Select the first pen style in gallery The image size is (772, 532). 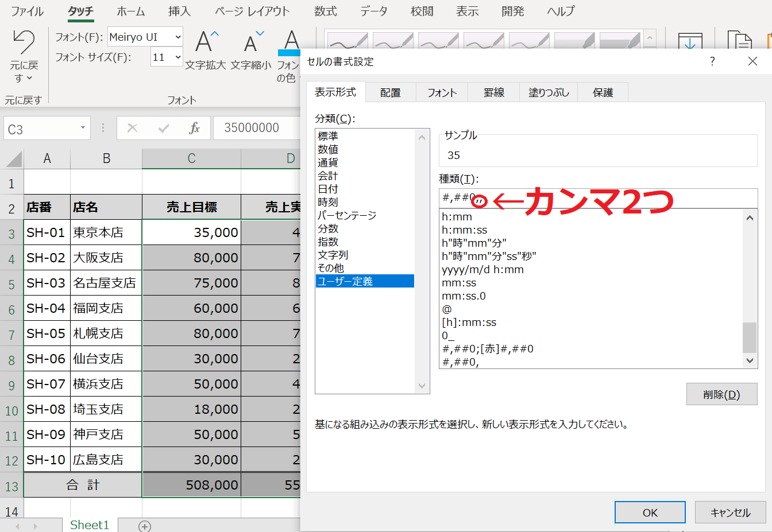point(347,42)
